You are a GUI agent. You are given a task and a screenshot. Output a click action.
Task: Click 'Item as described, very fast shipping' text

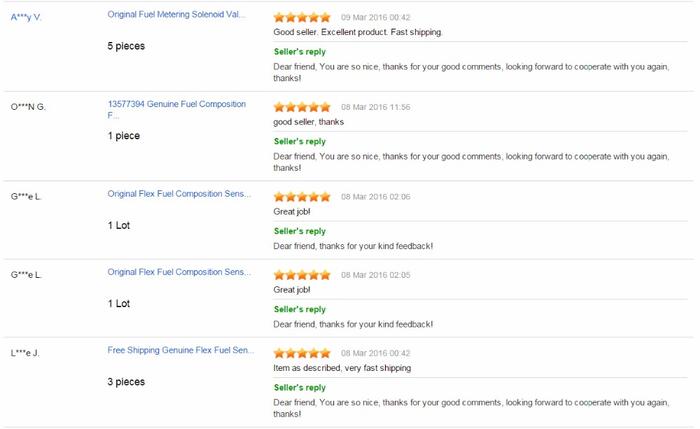pos(342,368)
